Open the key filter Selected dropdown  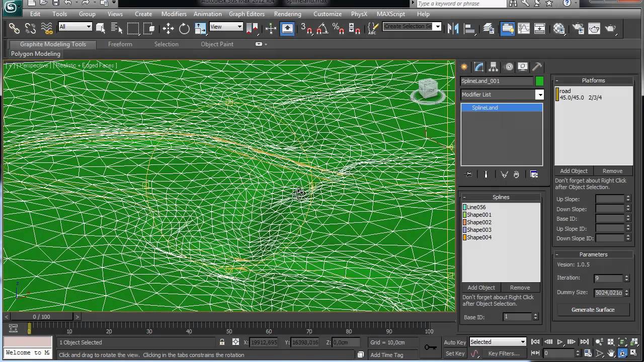point(497,342)
